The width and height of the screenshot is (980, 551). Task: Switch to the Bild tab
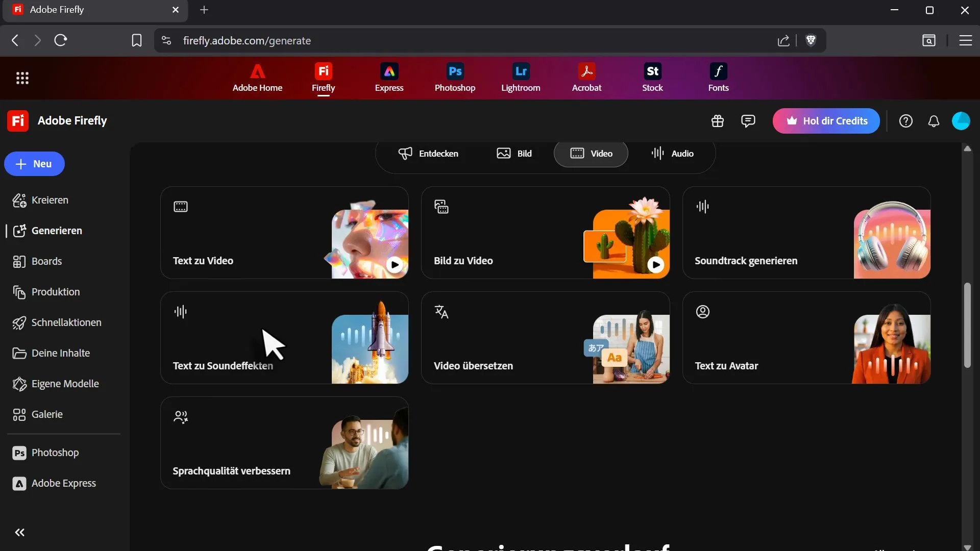[x=514, y=154]
